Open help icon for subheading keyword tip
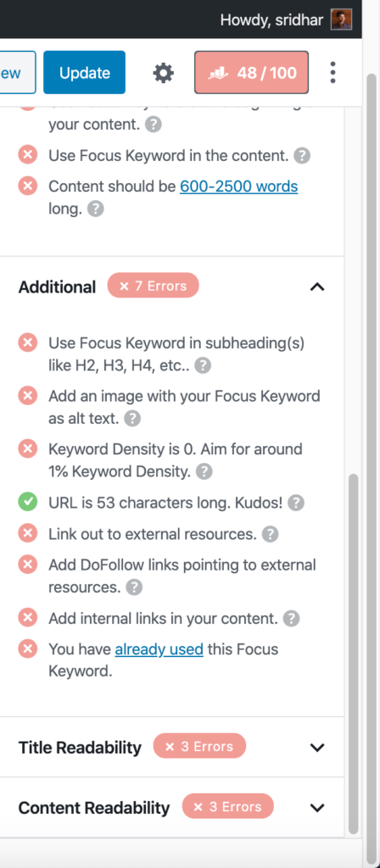The height and width of the screenshot is (868, 380). (x=203, y=365)
